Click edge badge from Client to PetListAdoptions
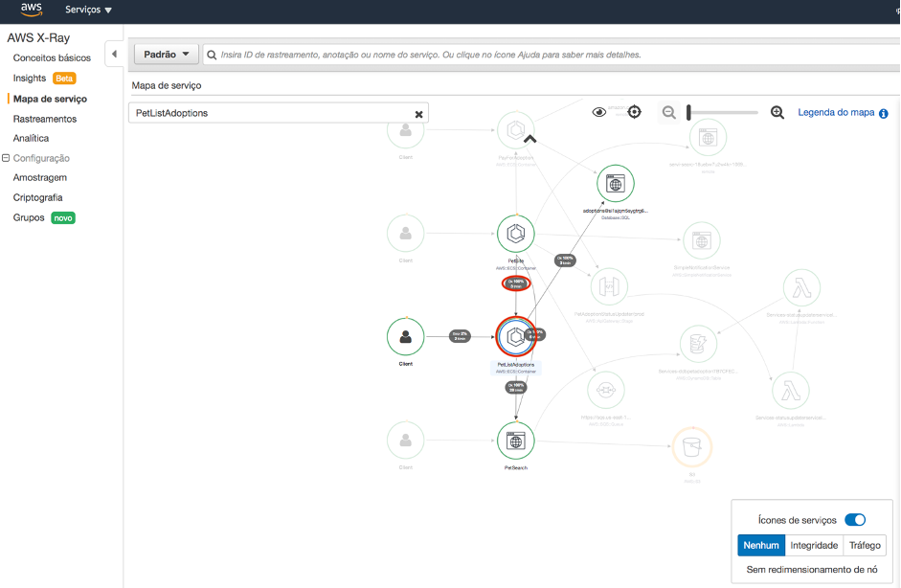 pyautogui.click(x=460, y=336)
